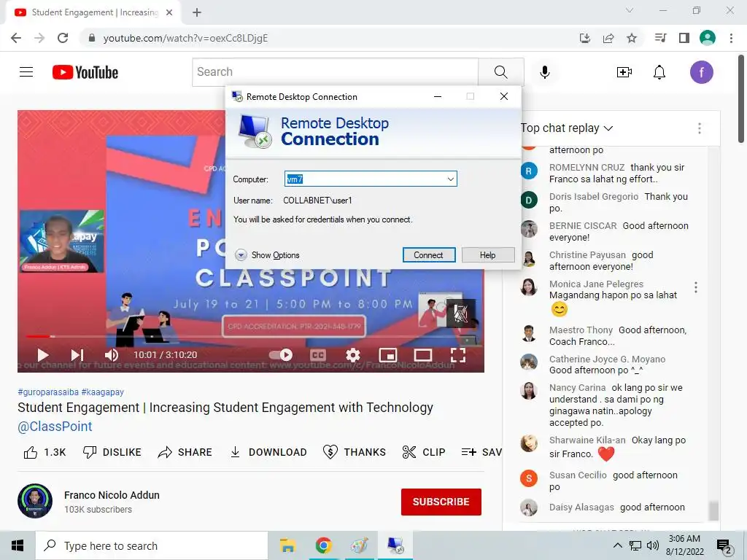Click Connect in Remote Desktop Connection
The height and width of the screenshot is (560, 747).
(x=428, y=254)
